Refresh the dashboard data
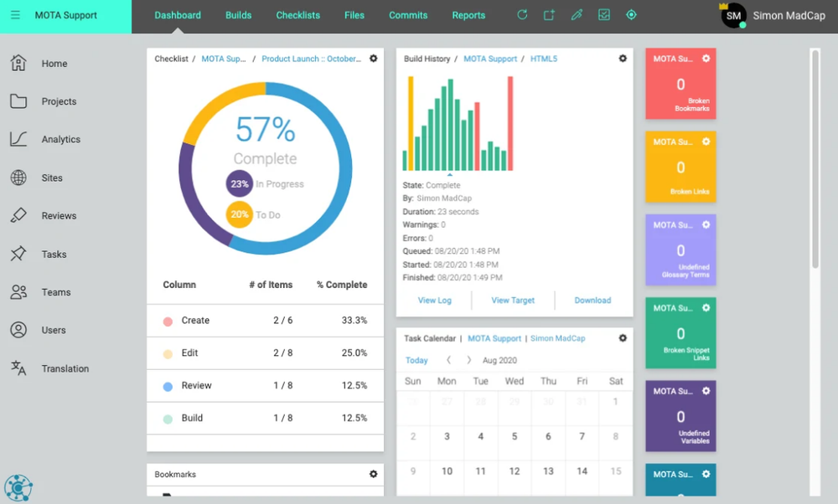 521,14
